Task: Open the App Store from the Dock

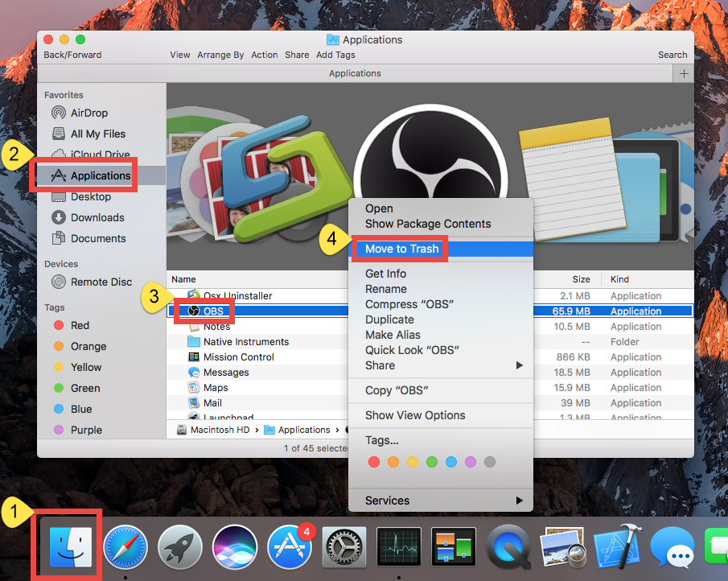Action: pyautogui.click(x=289, y=546)
